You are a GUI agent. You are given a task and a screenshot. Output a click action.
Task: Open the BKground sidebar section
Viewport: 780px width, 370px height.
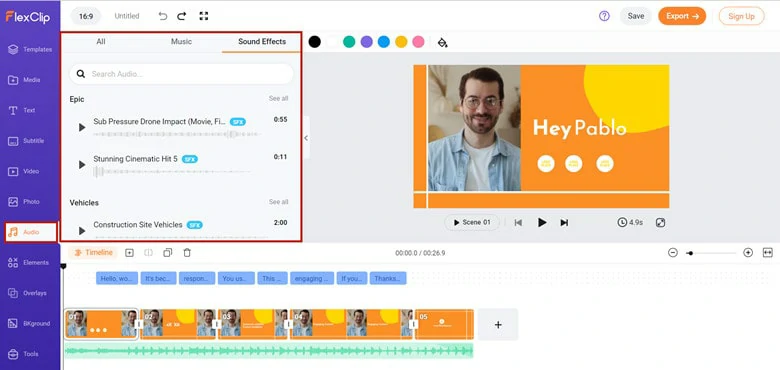pyautogui.click(x=30, y=324)
